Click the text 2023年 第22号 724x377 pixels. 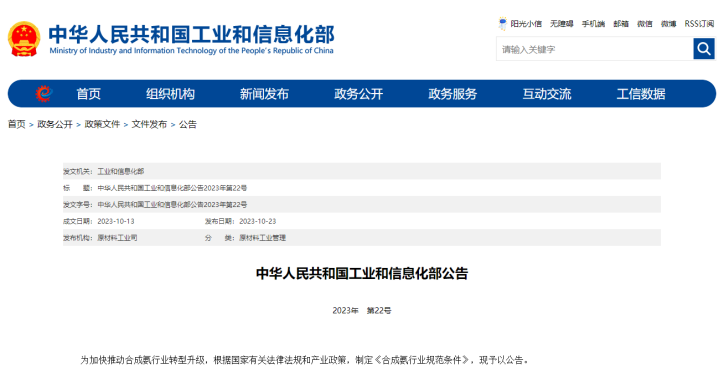point(362,310)
